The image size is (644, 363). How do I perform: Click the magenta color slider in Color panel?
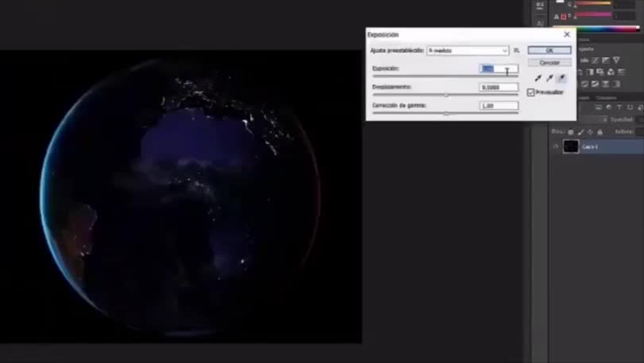(x=592, y=15)
